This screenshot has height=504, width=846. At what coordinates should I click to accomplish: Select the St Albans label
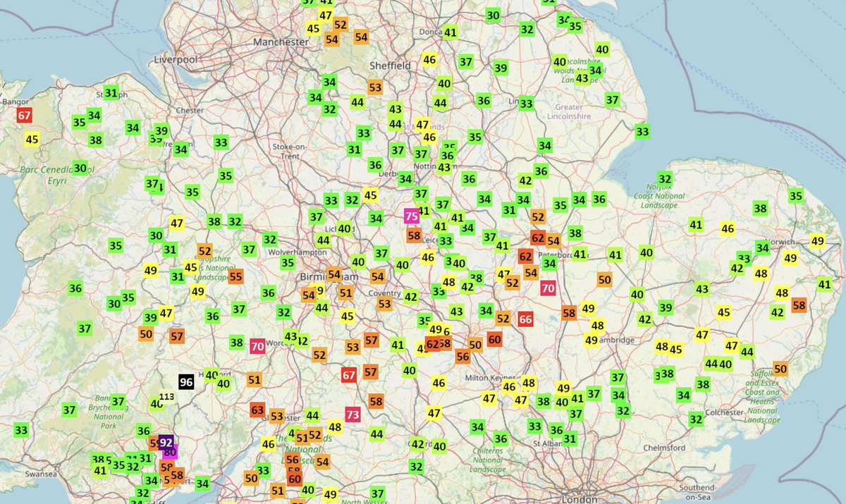click(547, 443)
